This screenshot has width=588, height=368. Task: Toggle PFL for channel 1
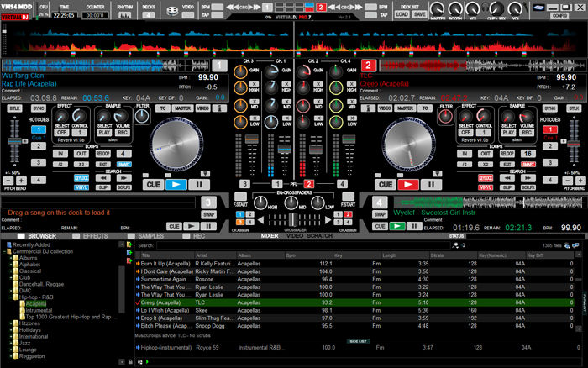(x=277, y=184)
